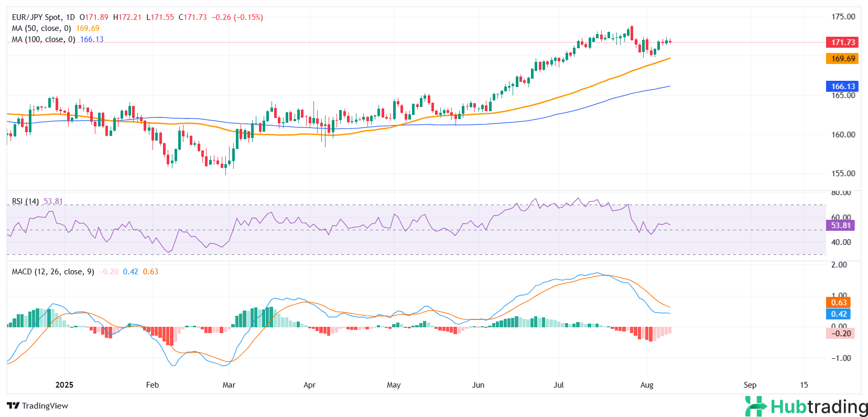The height and width of the screenshot is (417, 868).
Task: Click the 155.00 level on price axis
Action: (x=843, y=174)
